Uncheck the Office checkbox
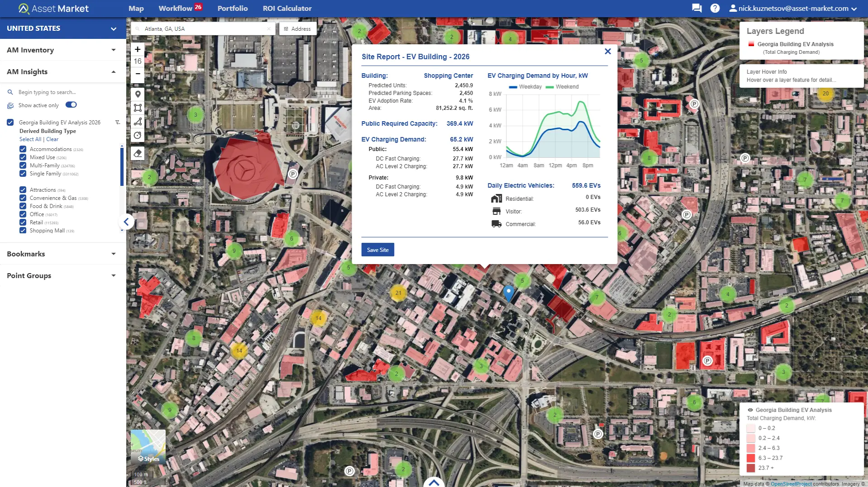This screenshot has width=868, height=487. pyautogui.click(x=23, y=214)
